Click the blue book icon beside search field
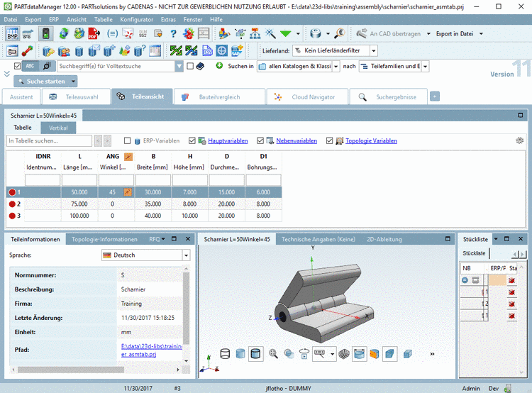Viewport: 532px width, 393px height. click(x=201, y=66)
